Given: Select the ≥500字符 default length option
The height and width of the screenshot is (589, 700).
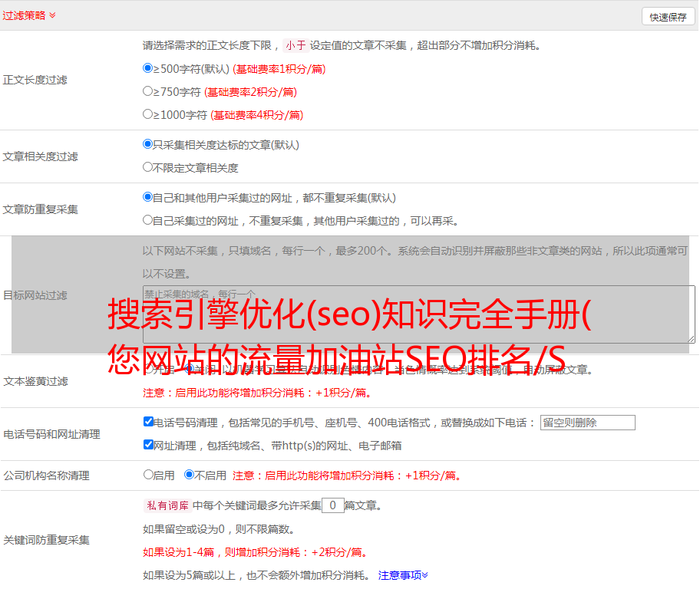Looking at the screenshot, I should 147,67.
